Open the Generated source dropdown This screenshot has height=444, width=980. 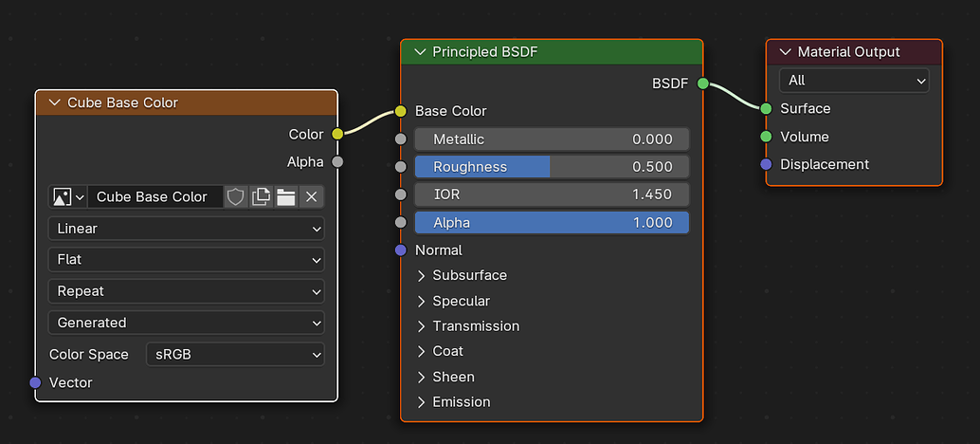click(187, 323)
